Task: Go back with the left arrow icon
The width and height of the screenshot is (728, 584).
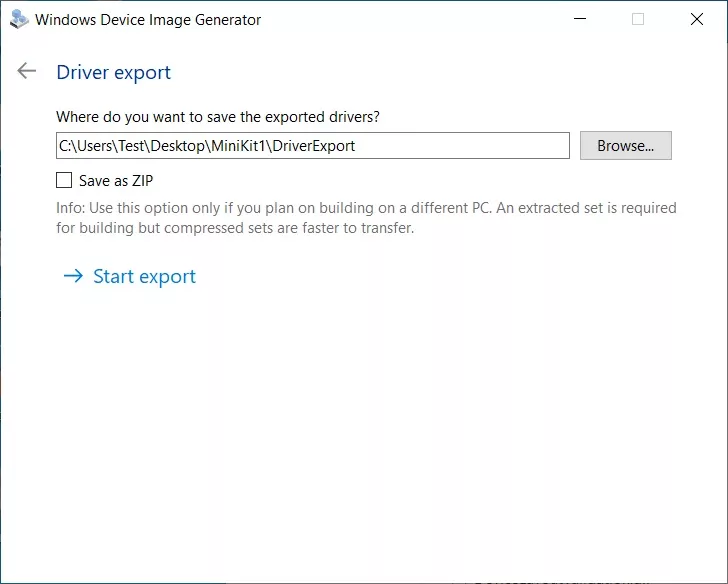Action: point(26,71)
